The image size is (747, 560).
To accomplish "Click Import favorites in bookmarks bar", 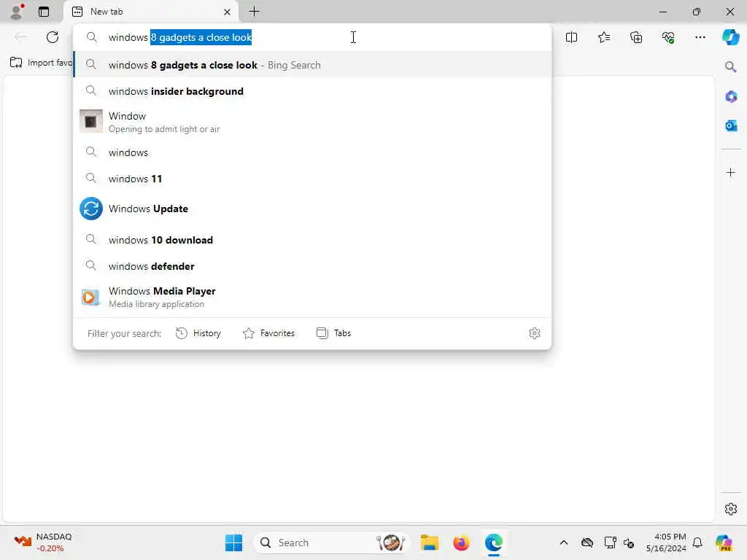I will [41, 63].
